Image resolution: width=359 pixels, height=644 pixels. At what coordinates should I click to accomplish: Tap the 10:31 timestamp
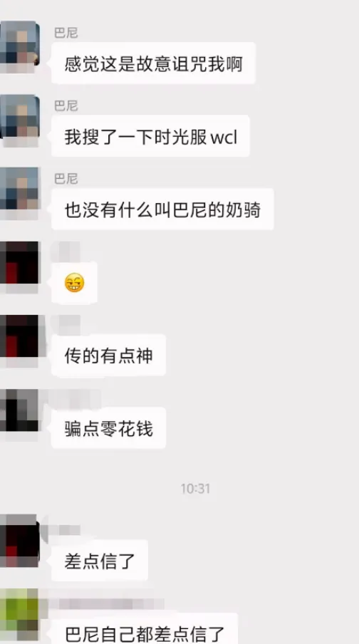(195, 489)
